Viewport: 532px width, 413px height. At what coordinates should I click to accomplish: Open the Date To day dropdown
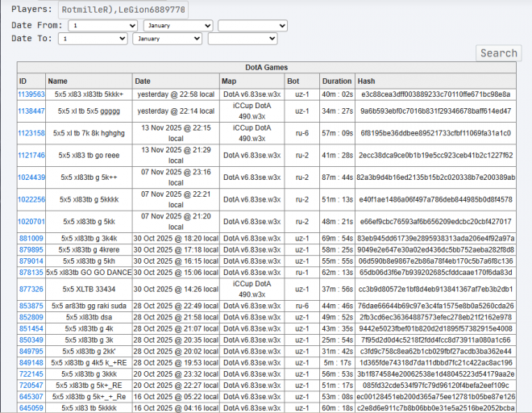tap(93, 39)
